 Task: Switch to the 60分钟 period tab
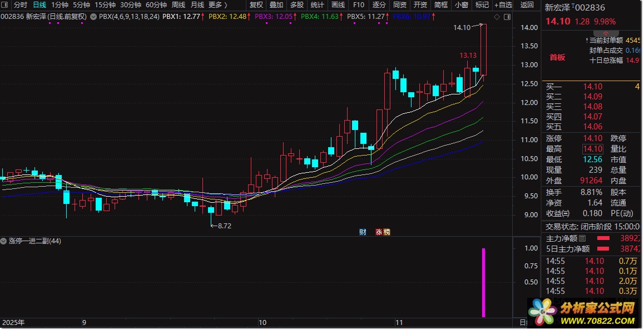pos(156,5)
